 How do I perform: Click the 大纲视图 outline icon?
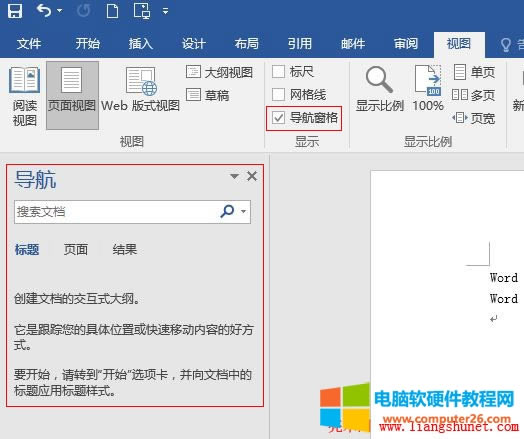pyautogui.click(x=193, y=72)
